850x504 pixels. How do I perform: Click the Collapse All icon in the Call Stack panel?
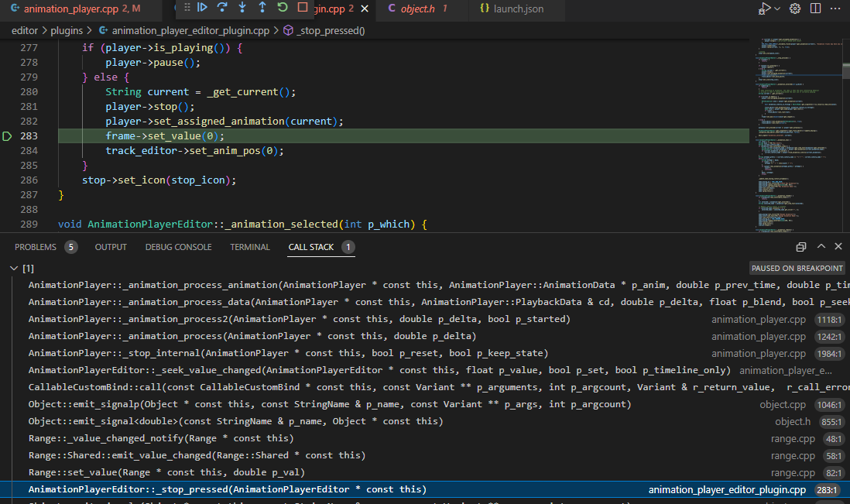click(x=800, y=247)
